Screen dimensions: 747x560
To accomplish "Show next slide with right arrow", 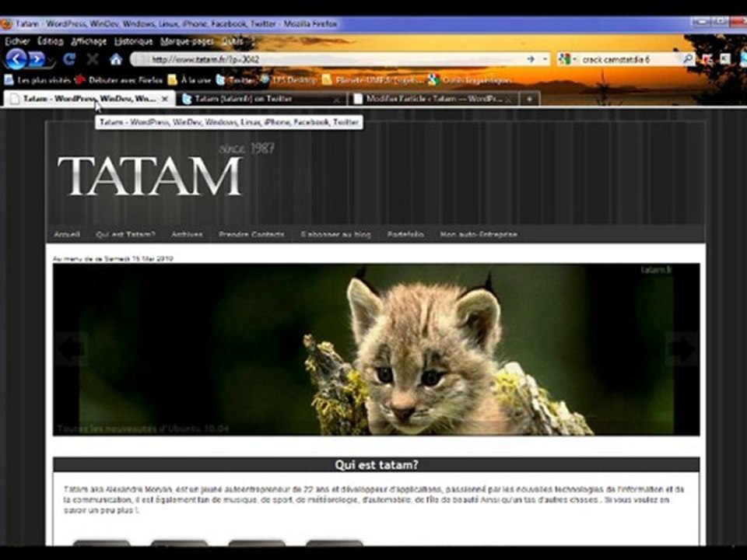I will pos(682,348).
